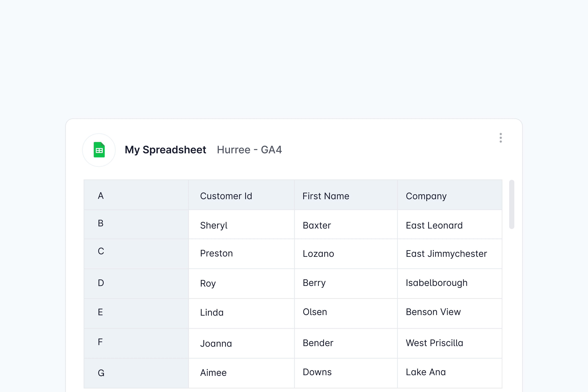The height and width of the screenshot is (392, 588).
Task: Select the Olsen cell
Action: [x=315, y=312]
